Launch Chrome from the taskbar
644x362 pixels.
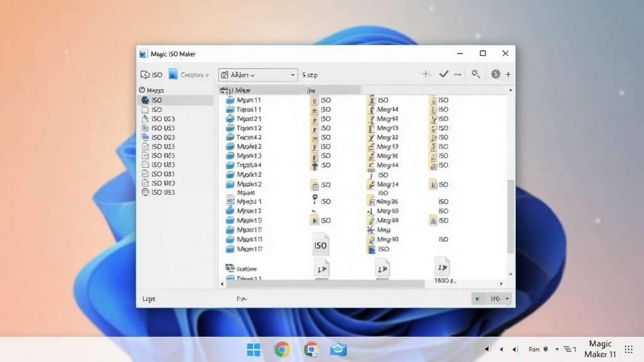(x=282, y=349)
